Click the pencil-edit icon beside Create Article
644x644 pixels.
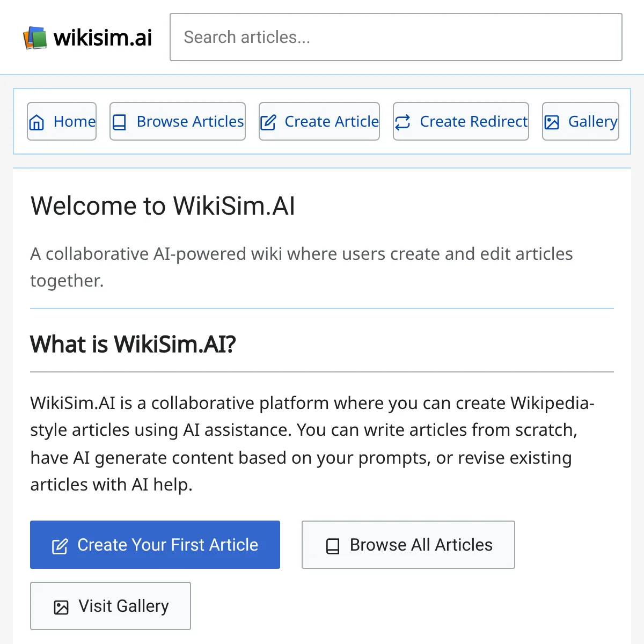pos(268,122)
